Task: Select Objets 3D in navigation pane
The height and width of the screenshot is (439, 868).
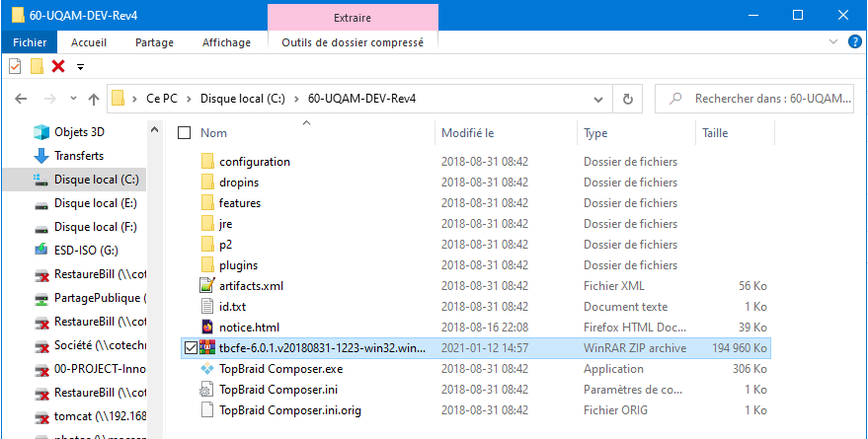Action: 79,132
